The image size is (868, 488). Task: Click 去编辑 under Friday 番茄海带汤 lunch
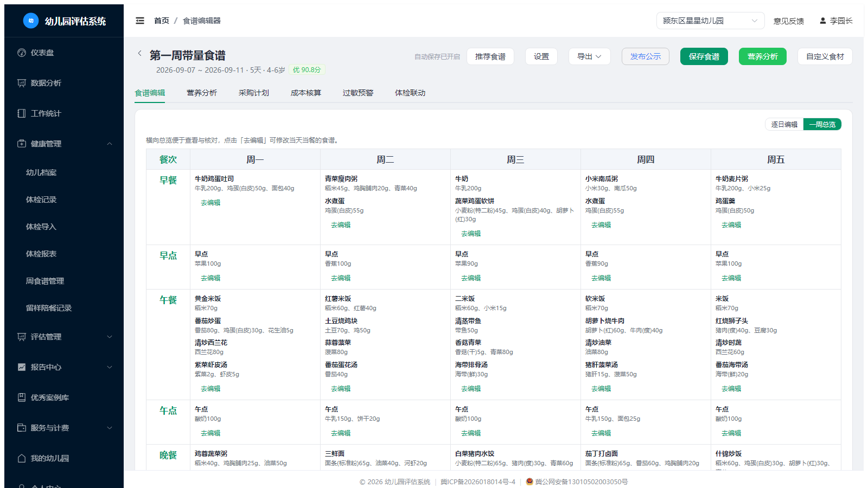731,389
